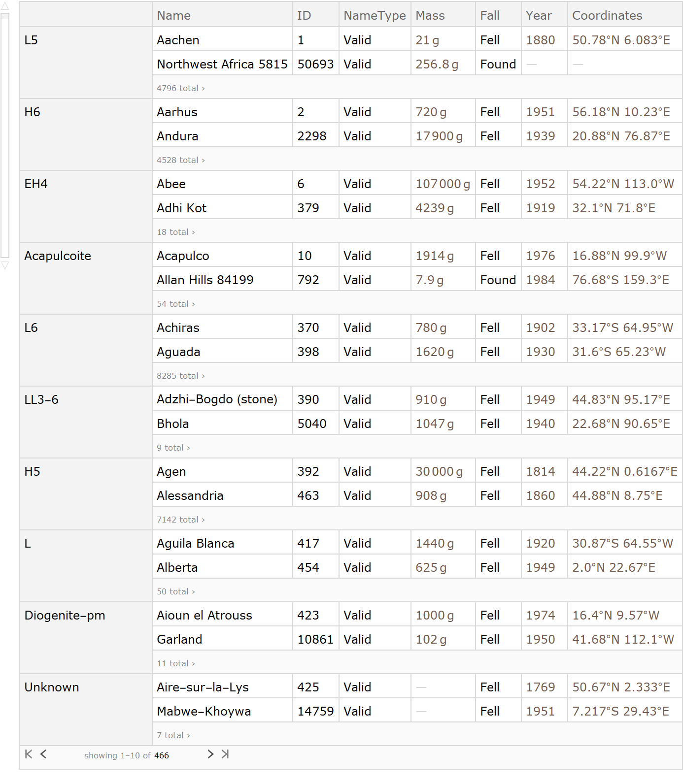Image resolution: width=683 pixels, height=784 pixels.
Task: Select the Name column header
Action: (x=173, y=15)
